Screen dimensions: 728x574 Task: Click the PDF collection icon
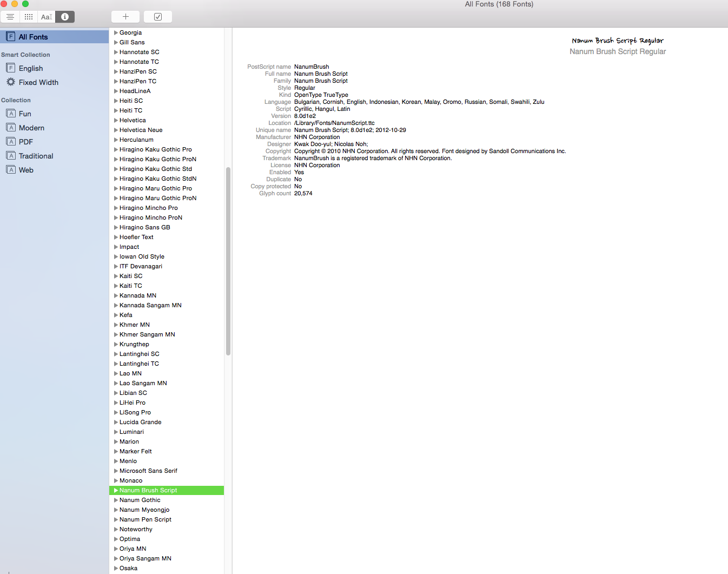tap(11, 142)
